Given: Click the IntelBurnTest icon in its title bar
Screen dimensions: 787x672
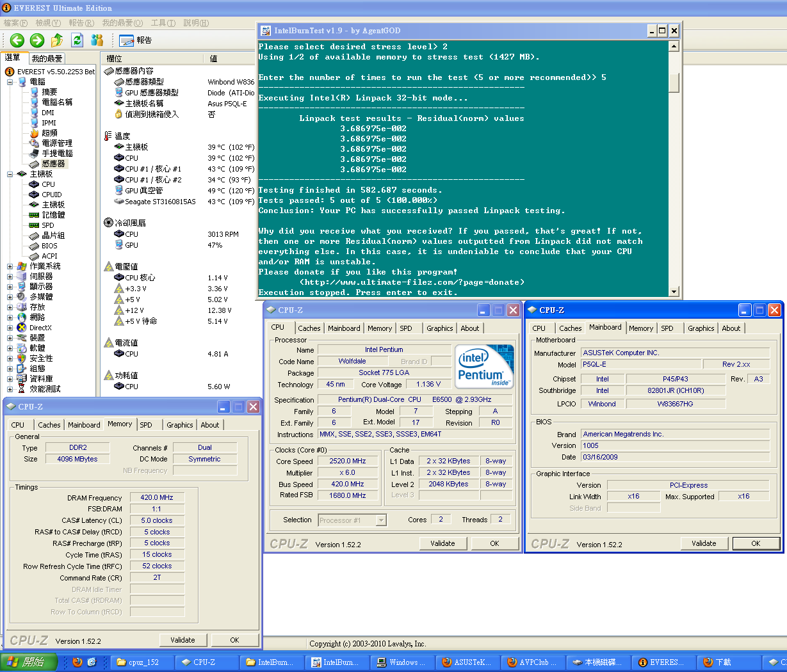Looking at the screenshot, I should 265,30.
